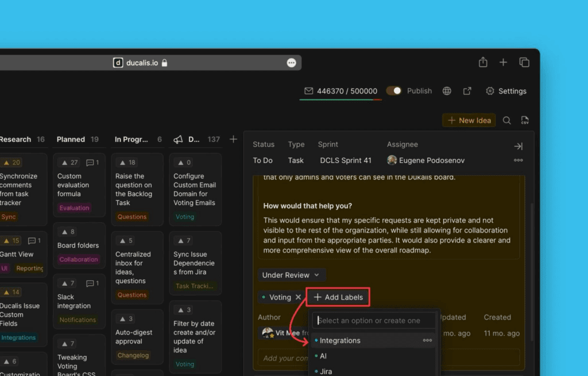Collapse the idea detail panel arrow icon

click(518, 146)
